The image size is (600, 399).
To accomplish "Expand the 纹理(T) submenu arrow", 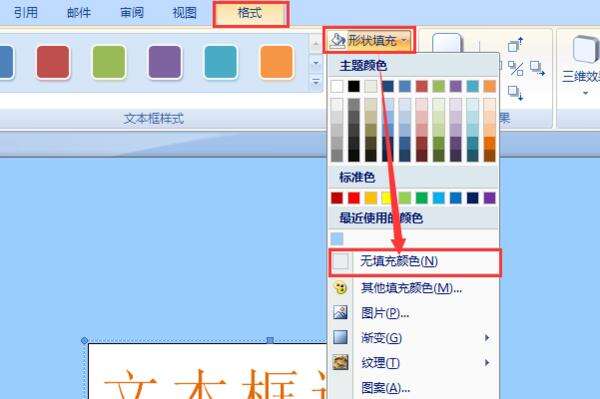I will pyautogui.click(x=487, y=362).
